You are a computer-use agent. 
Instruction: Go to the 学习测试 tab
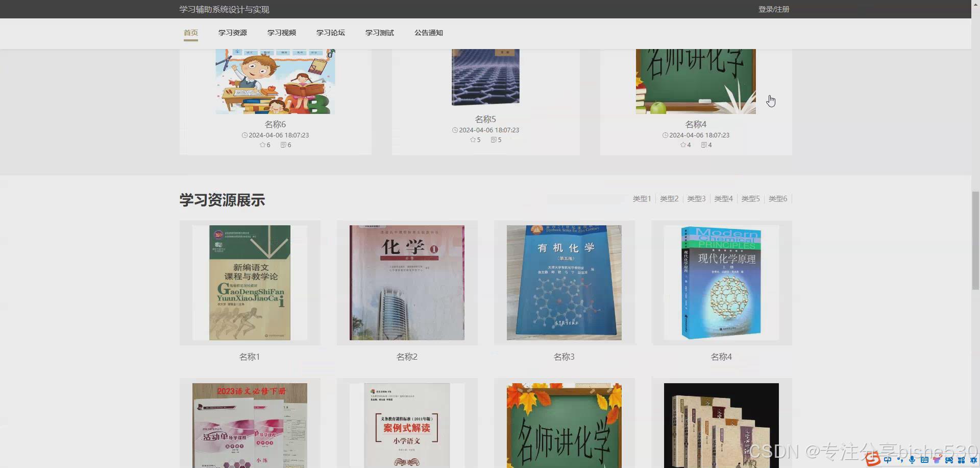(x=379, y=32)
